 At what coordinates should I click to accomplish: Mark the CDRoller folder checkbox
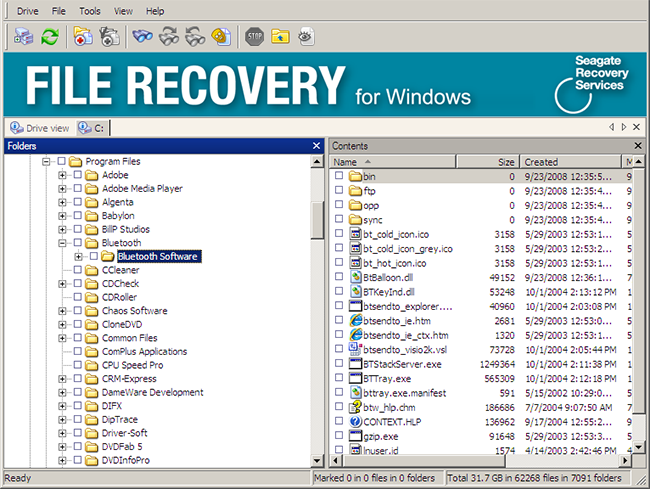click(x=78, y=297)
